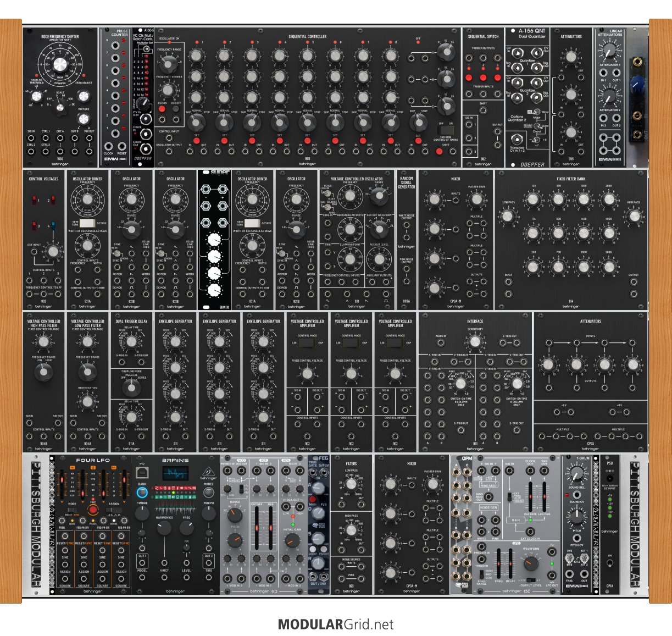Click the CLK RATE slider on 150 module
The height and width of the screenshot is (636, 672).
click(531, 497)
